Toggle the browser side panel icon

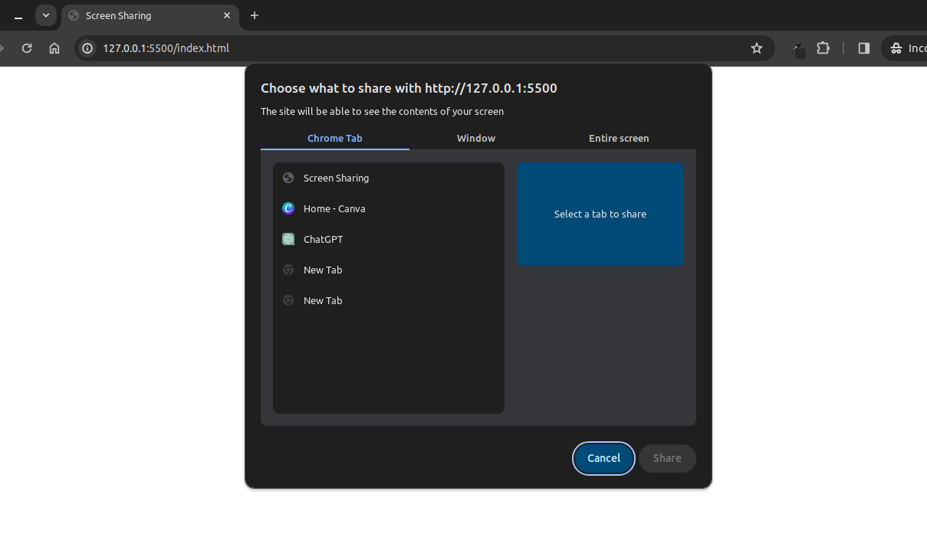point(864,48)
